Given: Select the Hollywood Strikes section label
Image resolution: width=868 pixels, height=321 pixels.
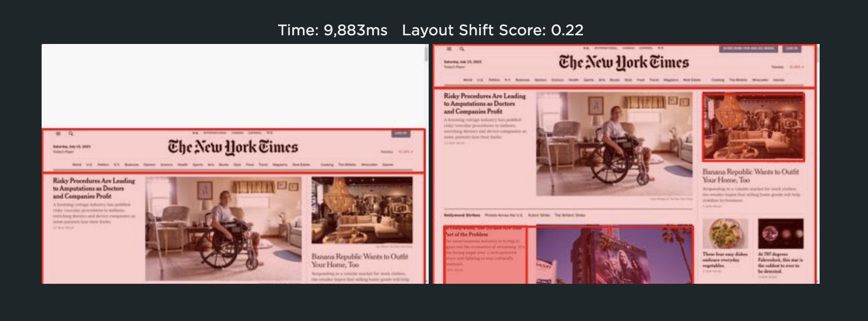Looking at the screenshot, I should pos(462,215).
